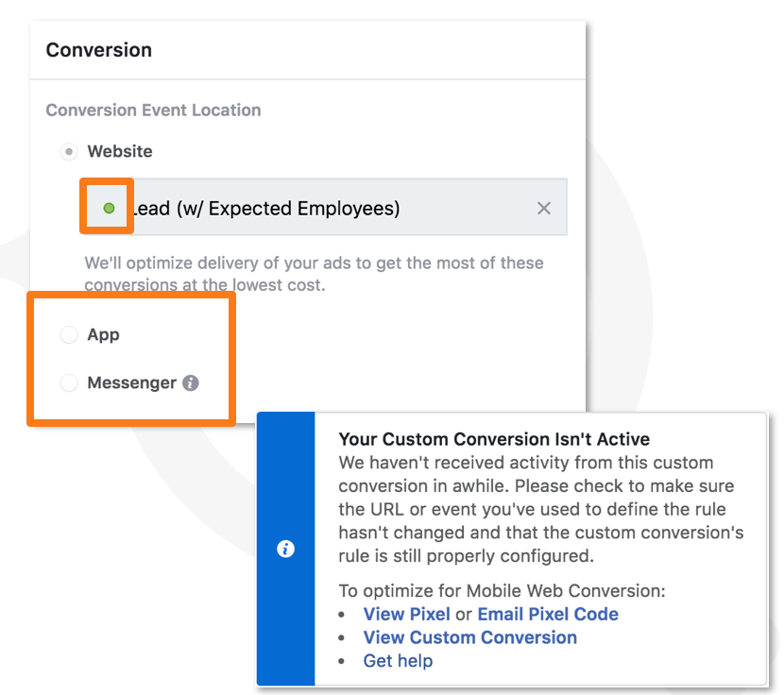This screenshot has width=784, height=695.
Task: Click the Get help link
Action: [398, 661]
